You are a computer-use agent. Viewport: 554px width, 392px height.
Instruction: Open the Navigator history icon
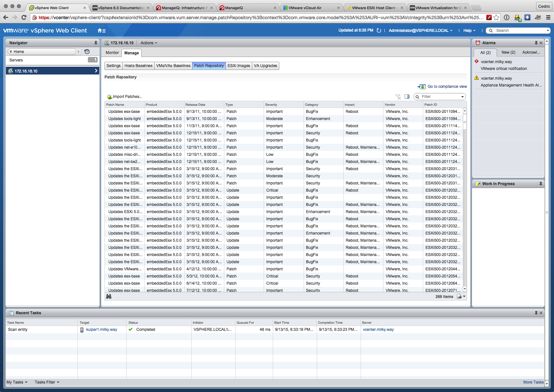click(87, 52)
